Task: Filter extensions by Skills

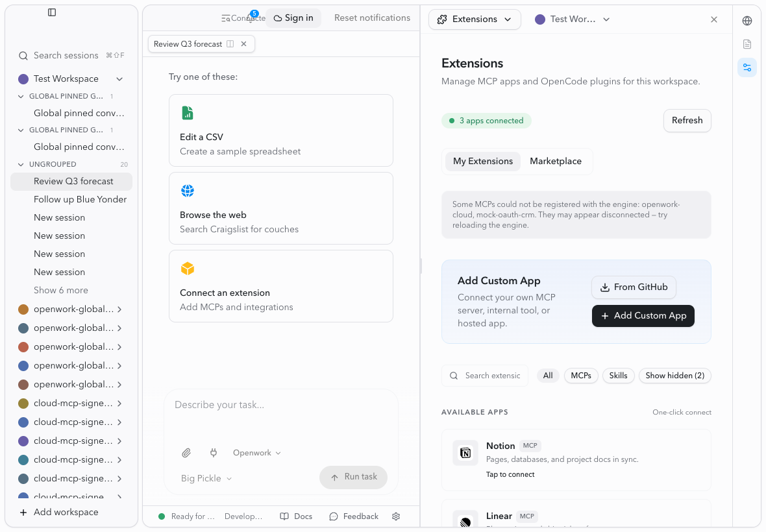Action: [x=618, y=376]
